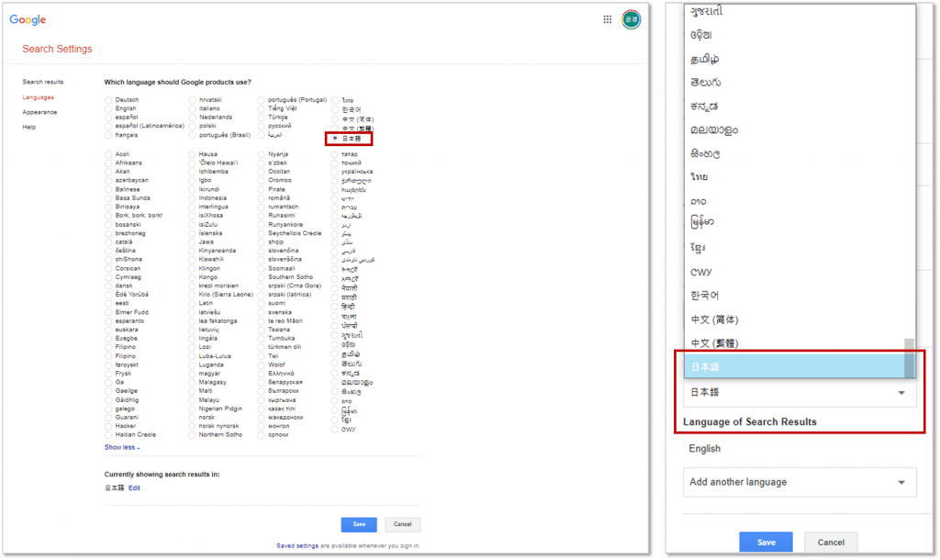Viewport: 940px width, 560px height.
Task: Open the Languages settings section
Action: [x=38, y=97]
